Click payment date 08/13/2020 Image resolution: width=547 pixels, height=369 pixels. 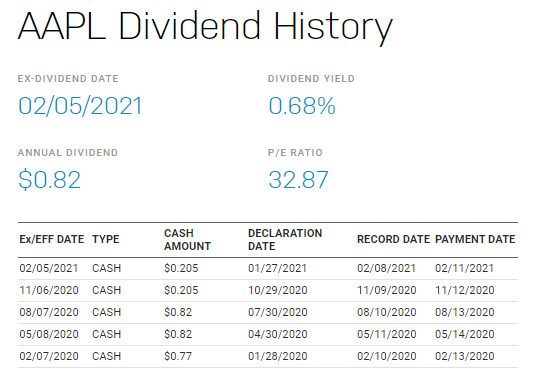point(465,312)
